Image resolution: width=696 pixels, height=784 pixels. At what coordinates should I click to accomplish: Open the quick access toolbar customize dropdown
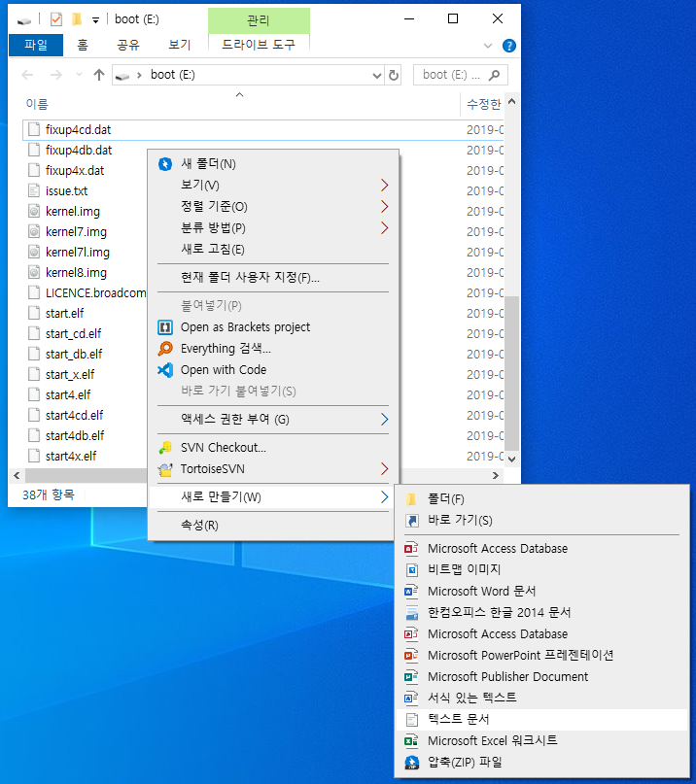coord(95,20)
